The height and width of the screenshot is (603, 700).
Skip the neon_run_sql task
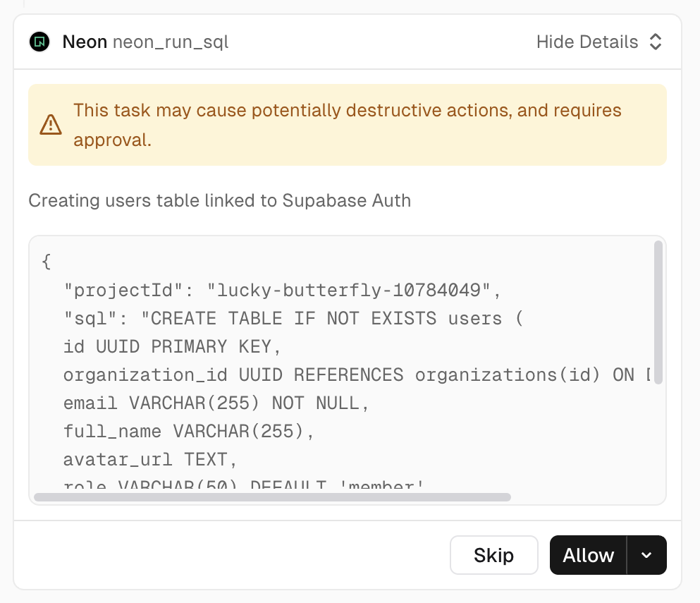[493, 555]
